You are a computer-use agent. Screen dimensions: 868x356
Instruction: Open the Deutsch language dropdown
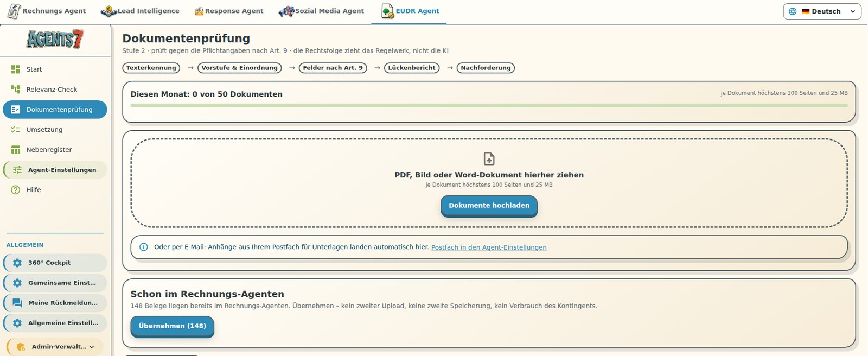coord(822,11)
